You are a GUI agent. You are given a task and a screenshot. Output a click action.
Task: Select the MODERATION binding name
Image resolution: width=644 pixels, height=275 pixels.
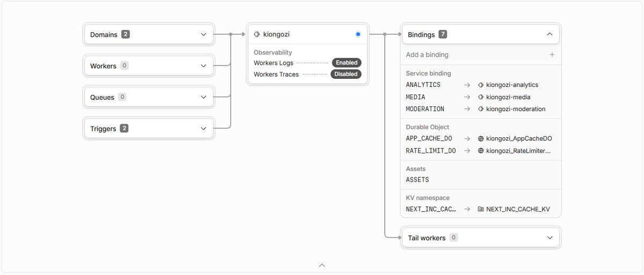(425, 109)
